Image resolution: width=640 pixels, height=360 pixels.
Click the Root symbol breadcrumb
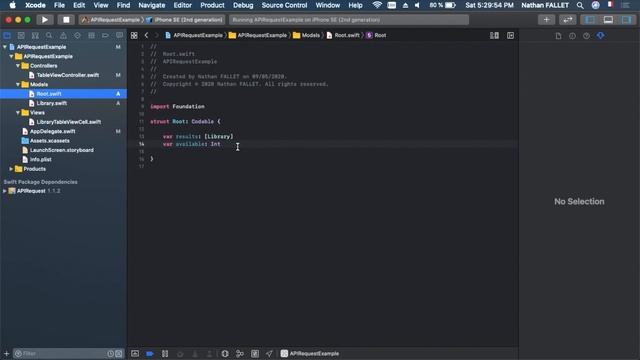coord(376,36)
